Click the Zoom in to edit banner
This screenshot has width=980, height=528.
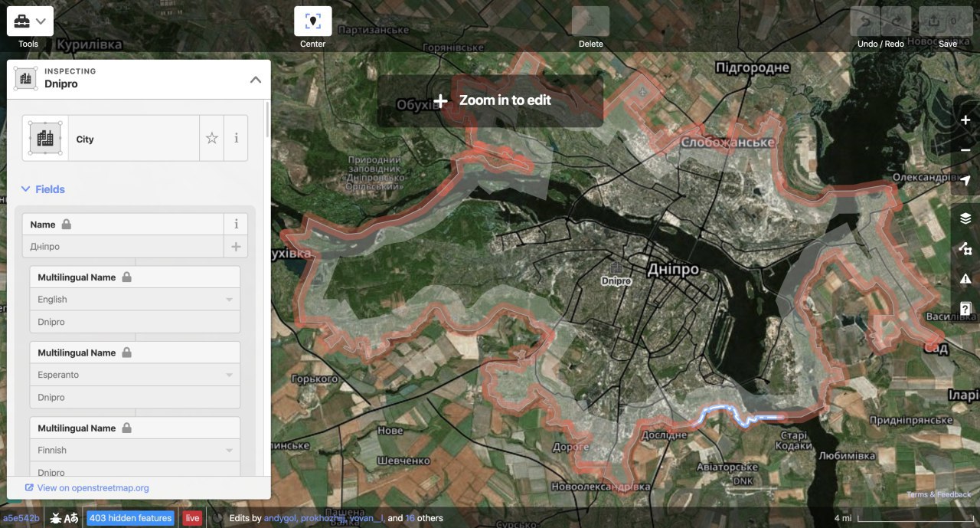click(490, 100)
